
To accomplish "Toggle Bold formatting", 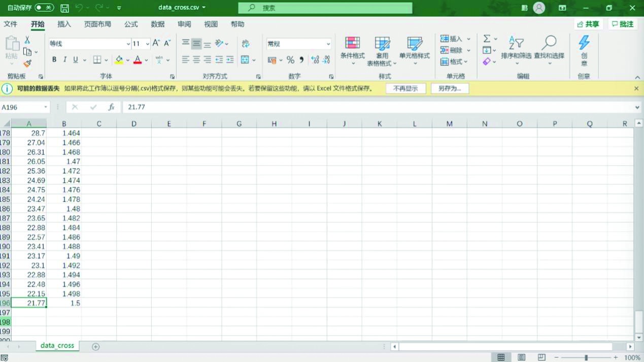I will click(x=54, y=60).
